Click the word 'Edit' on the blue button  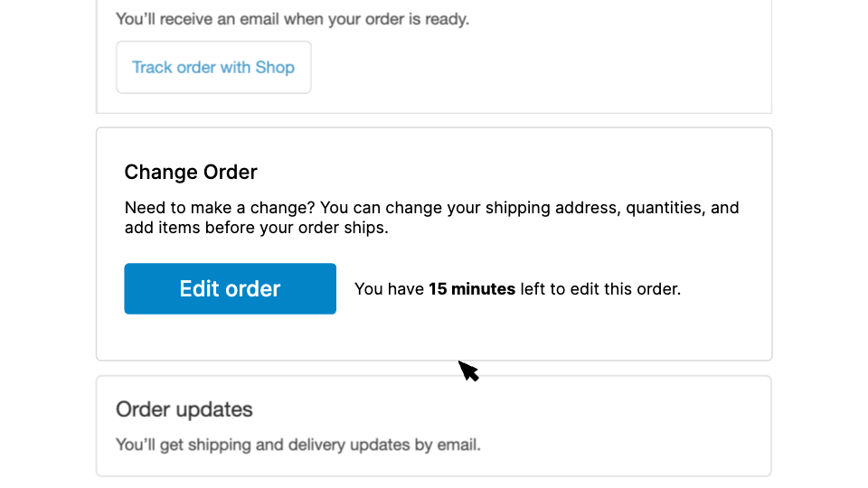point(200,289)
